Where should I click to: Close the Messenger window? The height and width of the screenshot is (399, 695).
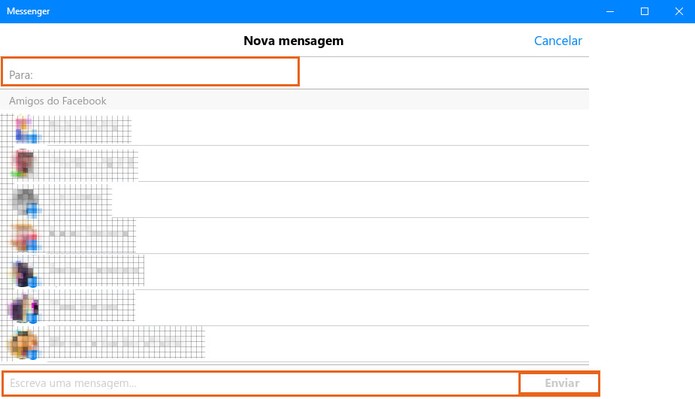click(x=679, y=12)
